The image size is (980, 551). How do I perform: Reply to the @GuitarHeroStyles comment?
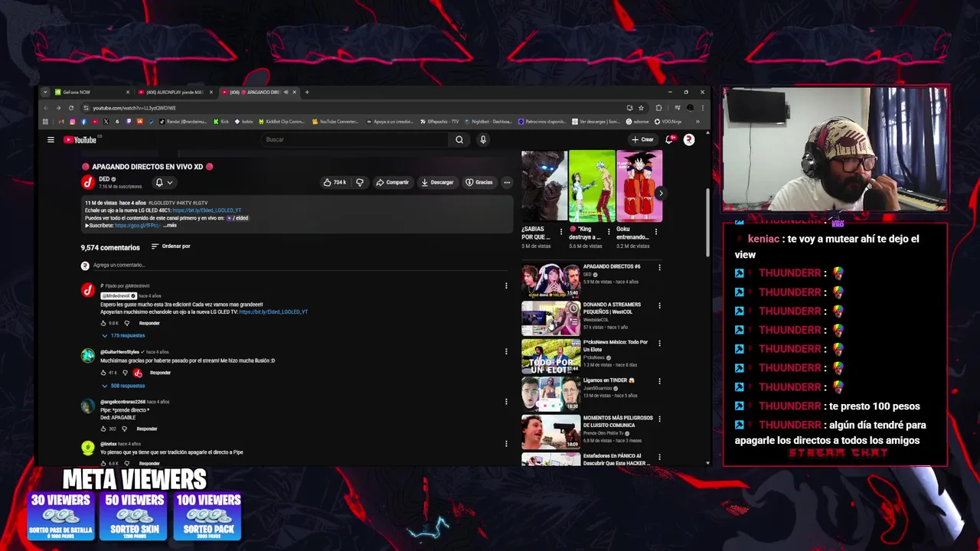tap(160, 373)
